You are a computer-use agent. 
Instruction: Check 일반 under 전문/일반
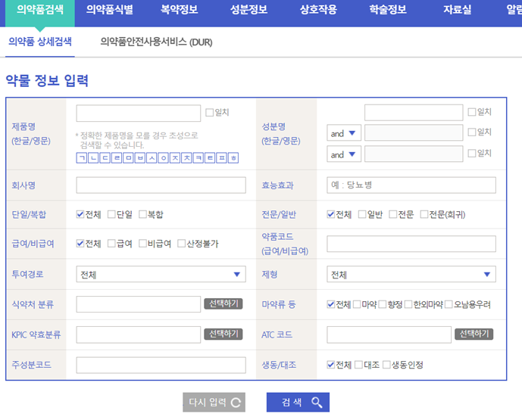(x=362, y=214)
